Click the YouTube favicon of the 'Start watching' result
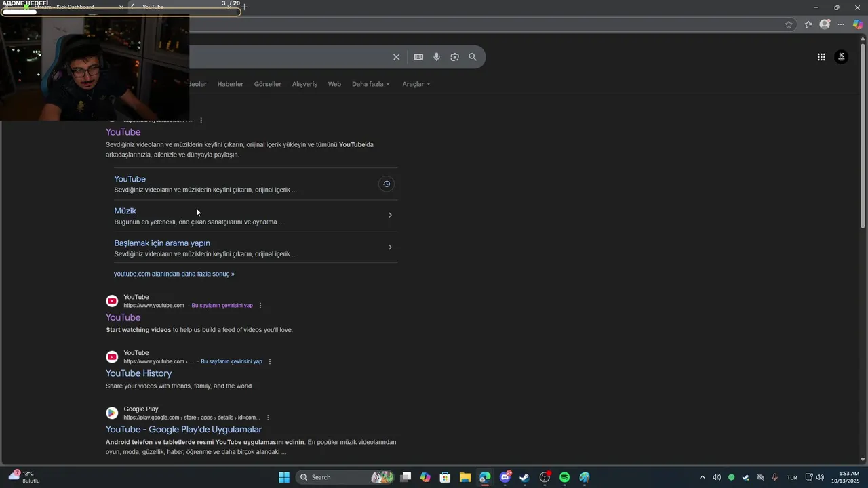The image size is (868, 488). [112, 301]
